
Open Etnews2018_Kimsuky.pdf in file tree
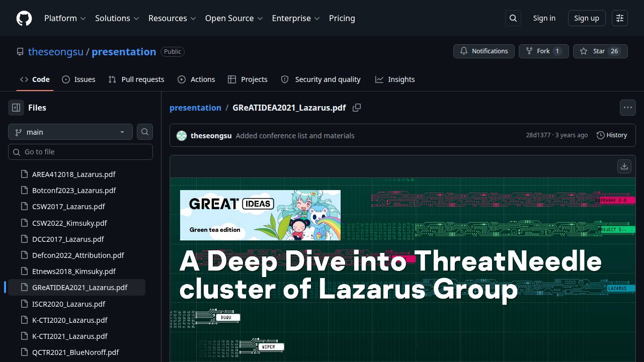pos(74,271)
